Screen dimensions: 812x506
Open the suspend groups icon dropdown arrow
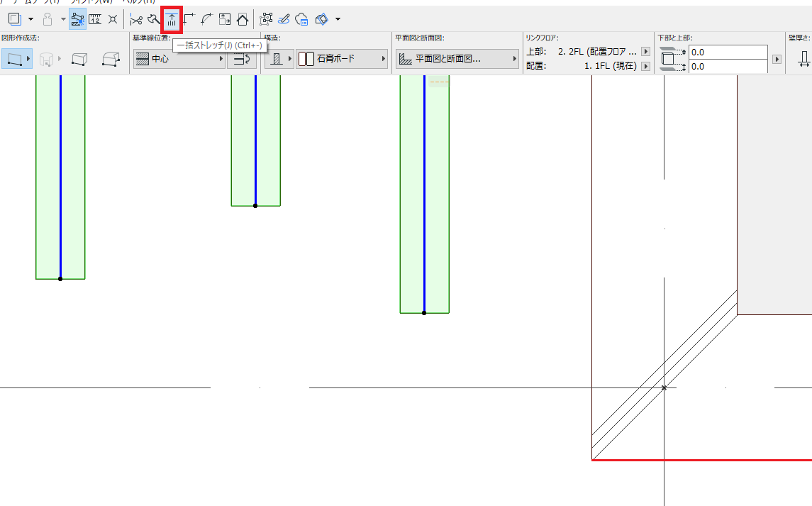click(x=62, y=20)
